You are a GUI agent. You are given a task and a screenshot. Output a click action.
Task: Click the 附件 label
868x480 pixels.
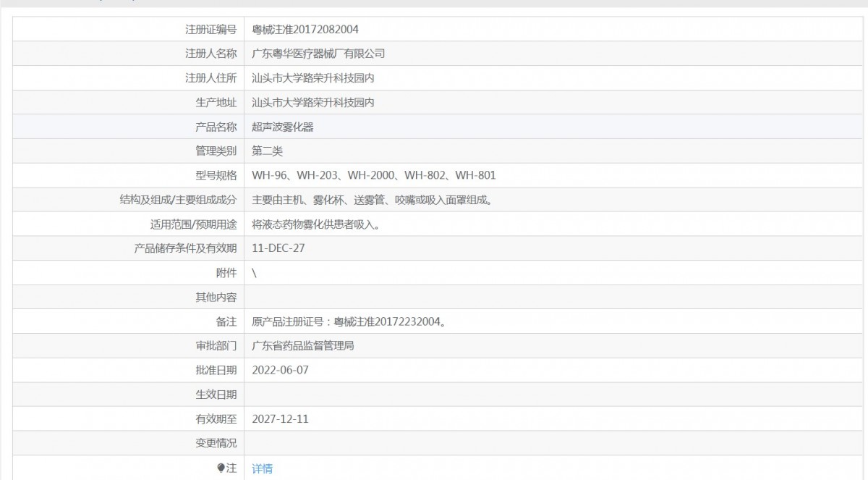(226, 273)
